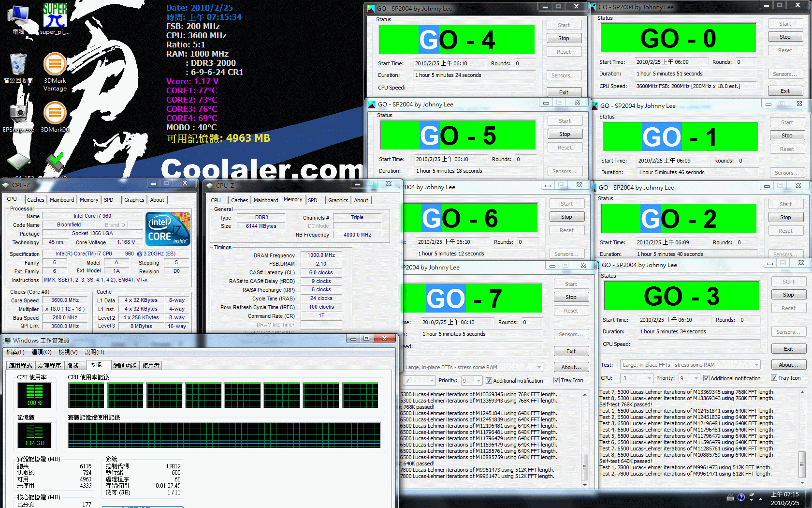Image resolution: width=812 pixels, height=508 pixels.
Task: Select the green cpuz64 chip desktop icon
Action: (18, 163)
